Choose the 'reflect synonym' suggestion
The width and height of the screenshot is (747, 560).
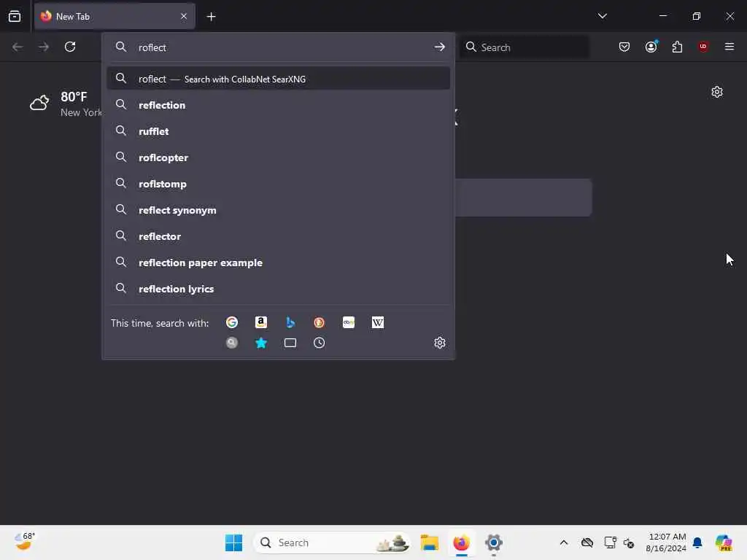click(278, 209)
